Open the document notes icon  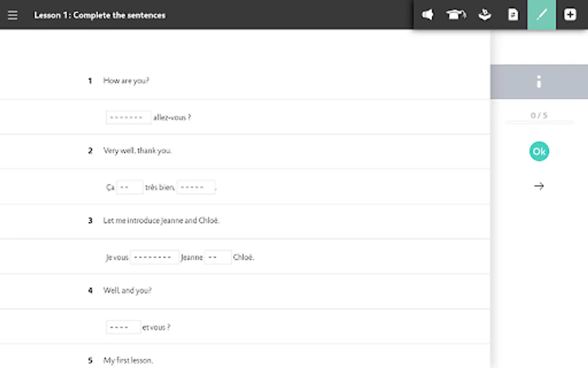coord(513,15)
